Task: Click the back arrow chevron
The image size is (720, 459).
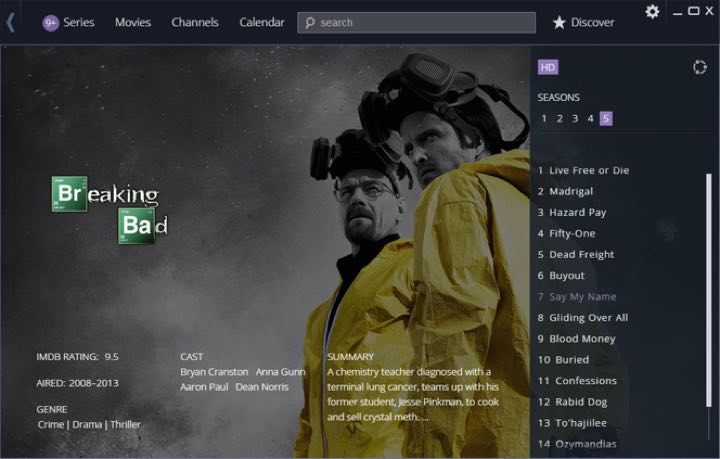Action: click(11, 22)
